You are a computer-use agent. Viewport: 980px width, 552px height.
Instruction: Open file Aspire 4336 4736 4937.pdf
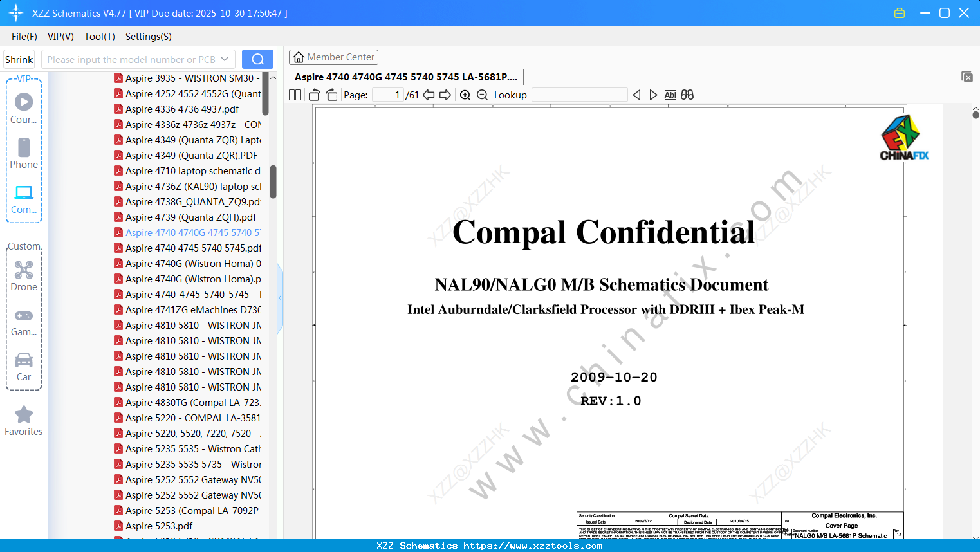click(x=176, y=109)
